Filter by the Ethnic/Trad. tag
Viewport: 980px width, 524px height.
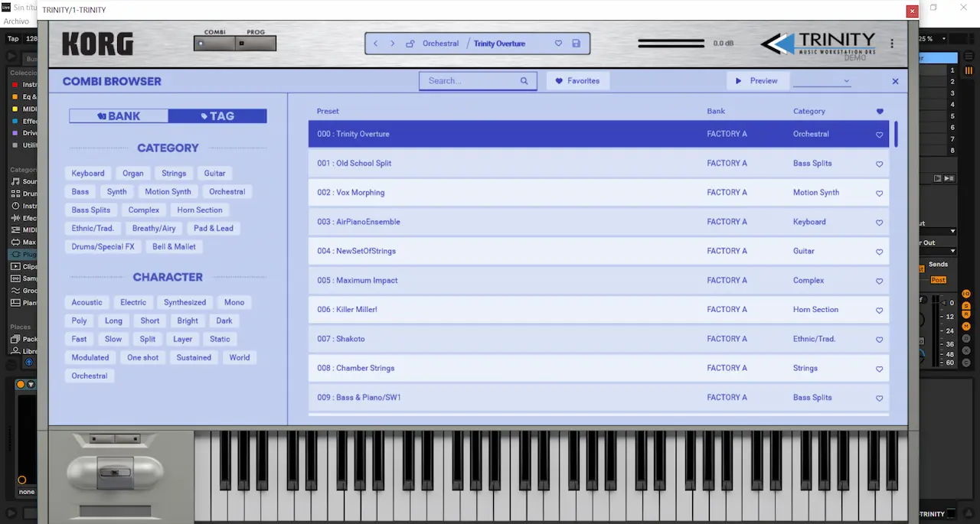tap(93, 229)
